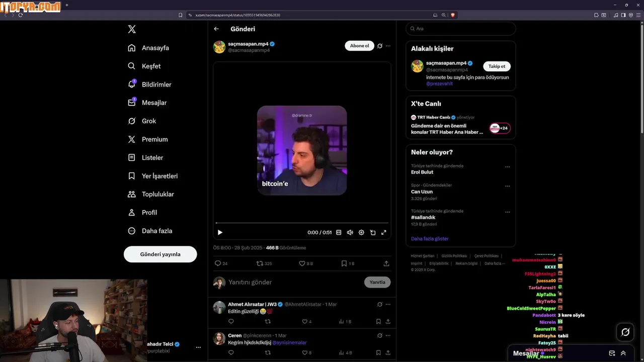Viewport: 644px width, 362px height.
Task: Enter video fullscreen
Action: pyautogui.click(x=384, y=232)
